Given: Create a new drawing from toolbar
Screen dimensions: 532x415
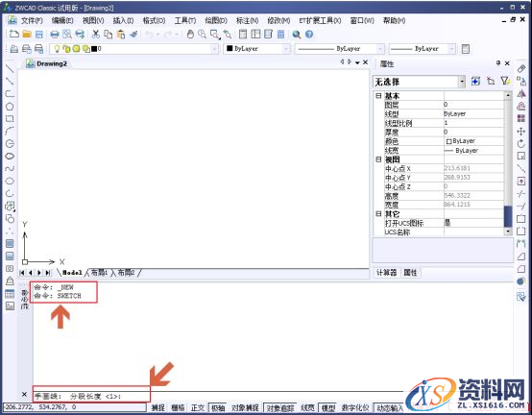Looking at the screenshot, I should pyautogui.click(x=13, y=34).
